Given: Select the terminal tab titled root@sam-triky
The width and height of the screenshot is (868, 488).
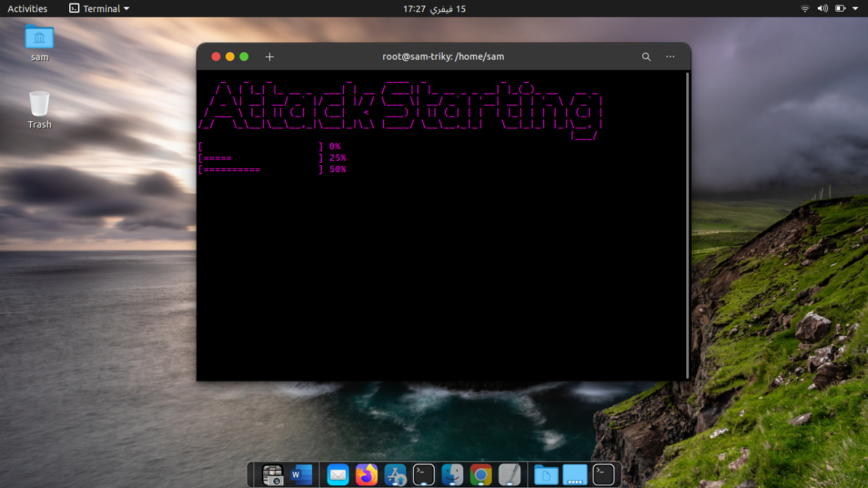Looking at the screenshot, I should coord(444,56).
